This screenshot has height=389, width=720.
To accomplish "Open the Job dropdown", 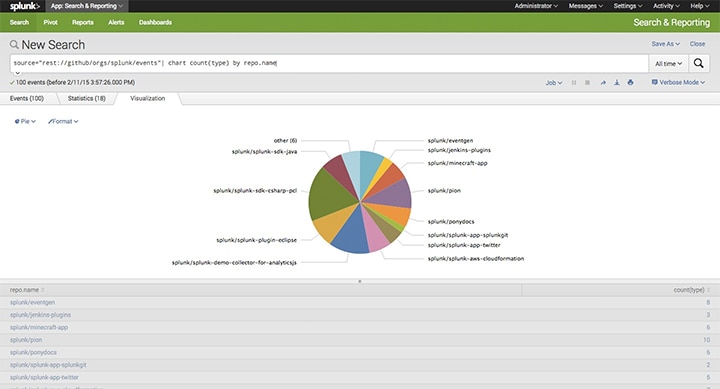I will [x=553, y=83].
